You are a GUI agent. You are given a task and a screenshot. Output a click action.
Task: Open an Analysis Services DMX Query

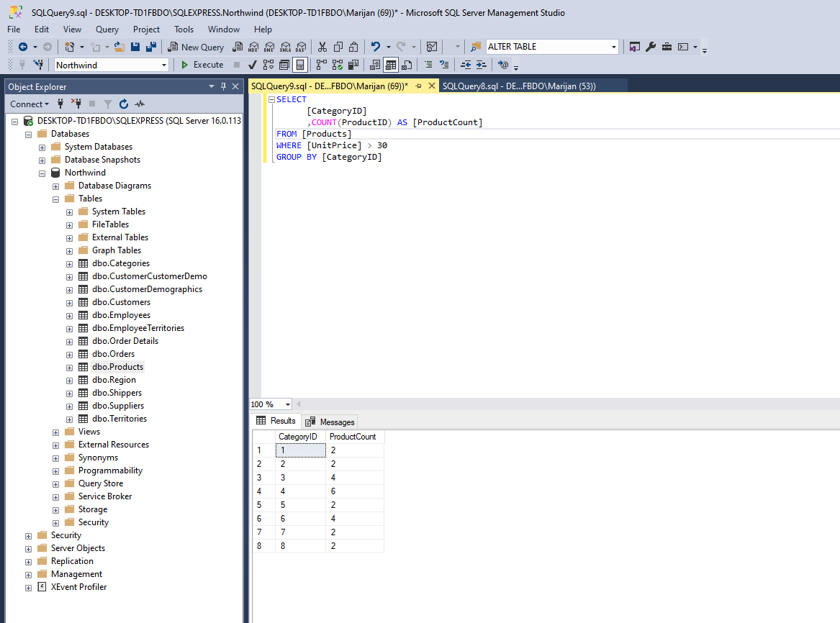(269, 47)
